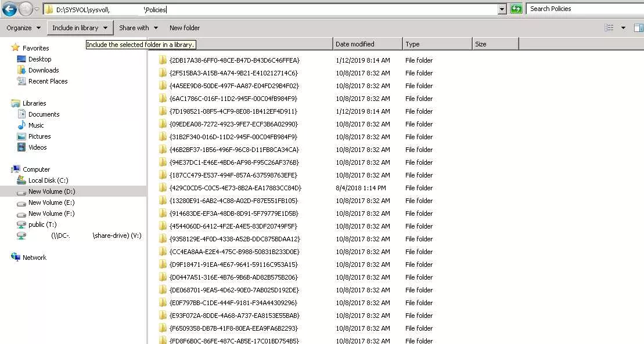644x344 pixels.
Task: Select the Favorites star icon
Action: pyautogui.click(x=15, y=48)
